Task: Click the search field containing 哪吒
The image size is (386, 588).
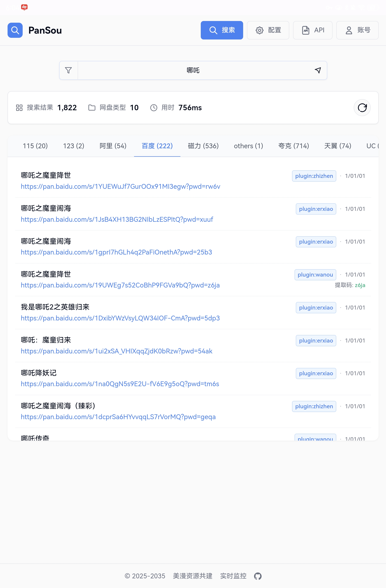Action: 193,70
